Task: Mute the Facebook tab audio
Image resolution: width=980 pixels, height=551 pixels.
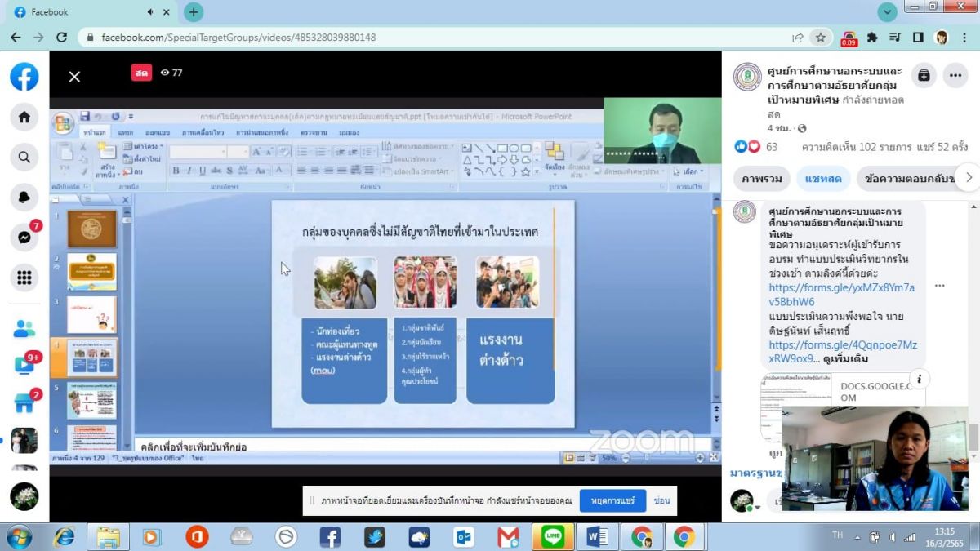Action: (x=152, y=12)
